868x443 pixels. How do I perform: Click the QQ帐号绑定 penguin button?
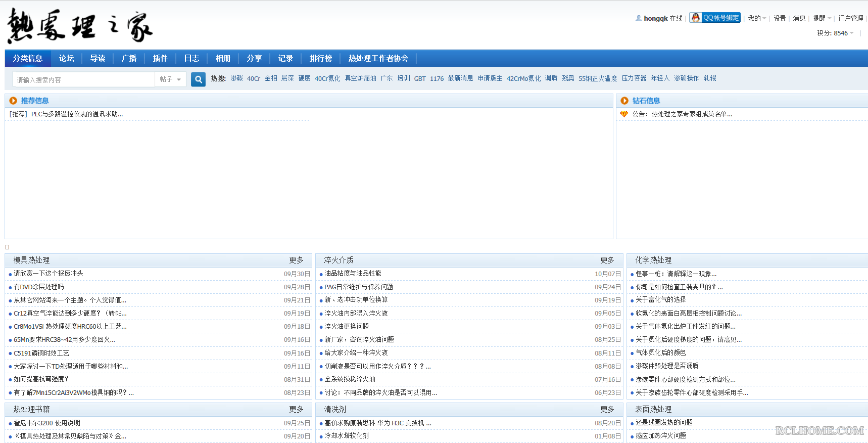pos(715,18)
